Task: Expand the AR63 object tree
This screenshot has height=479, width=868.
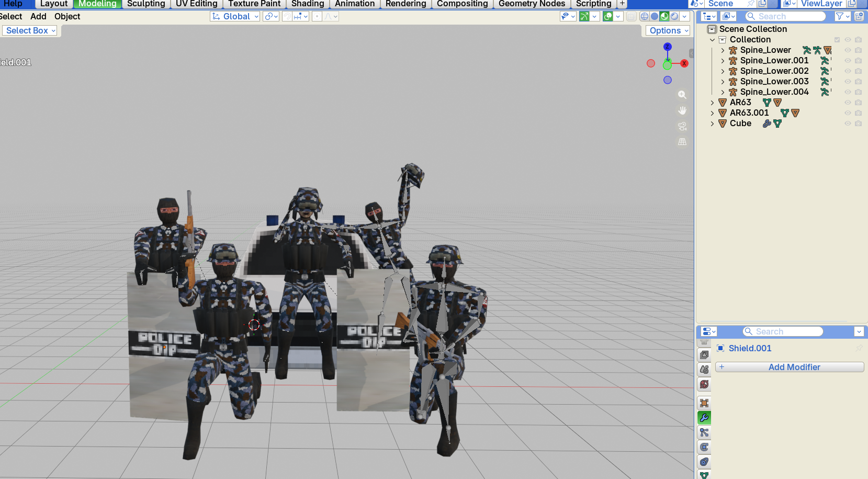Action: 712,103
